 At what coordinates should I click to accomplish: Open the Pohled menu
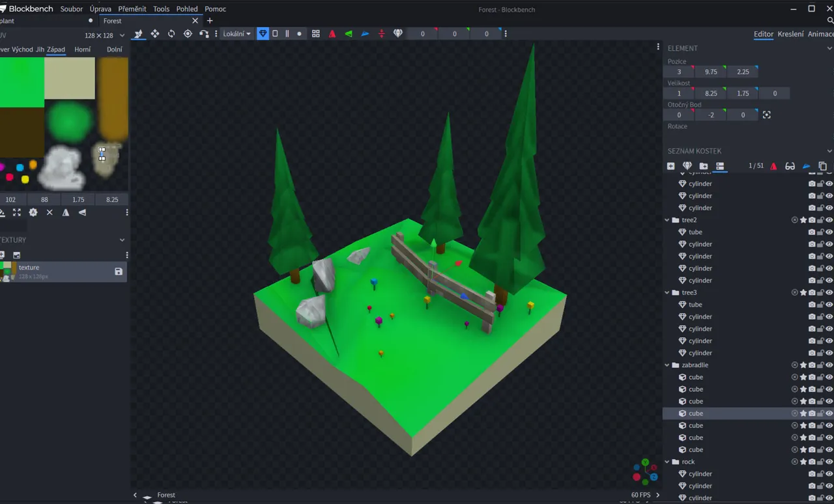click(187, 9)
